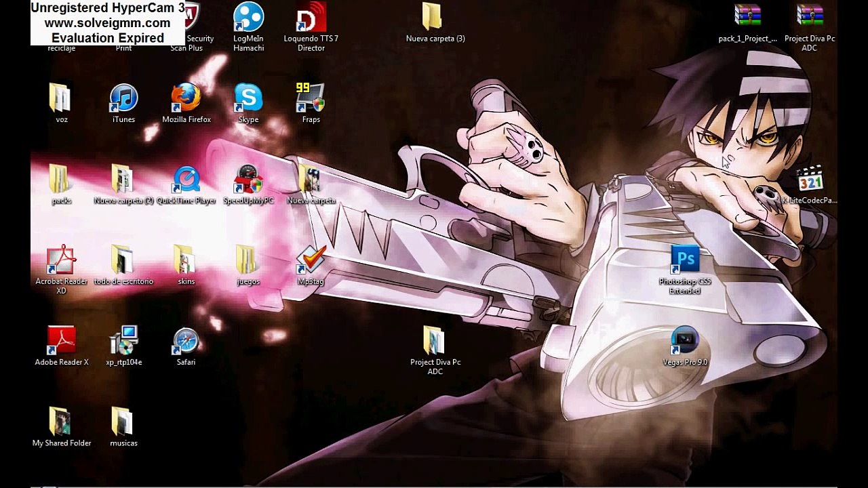The width and height of the screenshot is (868, 488).
Task: Click the musicas folder
Action: (x=123, y=421)
